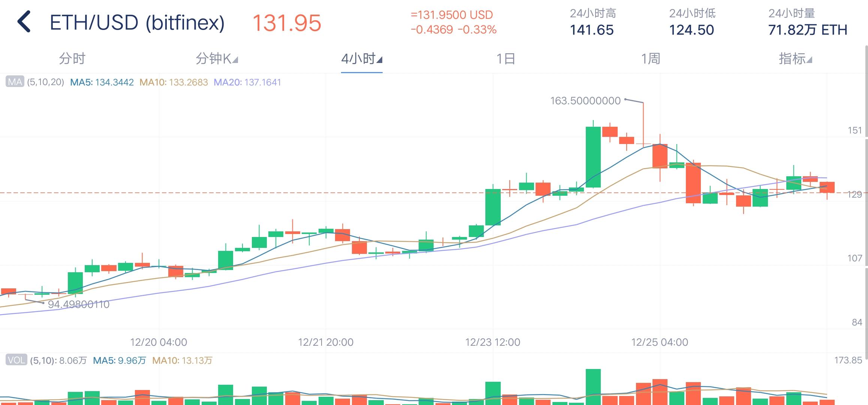Click the 107 price axis label

click(855, 258)
